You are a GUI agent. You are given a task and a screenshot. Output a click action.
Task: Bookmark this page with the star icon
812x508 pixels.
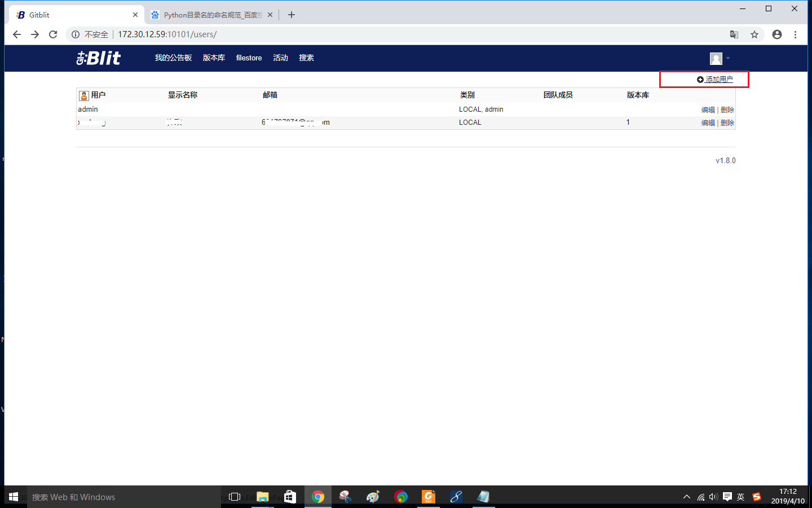tap(754, 34)
